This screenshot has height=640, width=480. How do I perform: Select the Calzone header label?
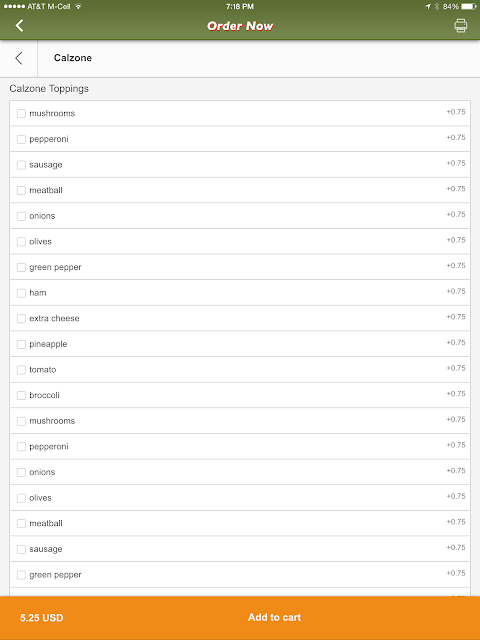point(73,58)
